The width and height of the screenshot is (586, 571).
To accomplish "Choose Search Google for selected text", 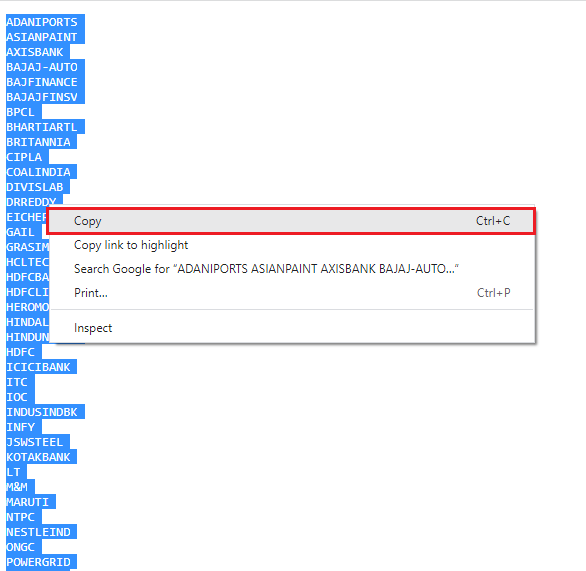I will tap(291, 269).
